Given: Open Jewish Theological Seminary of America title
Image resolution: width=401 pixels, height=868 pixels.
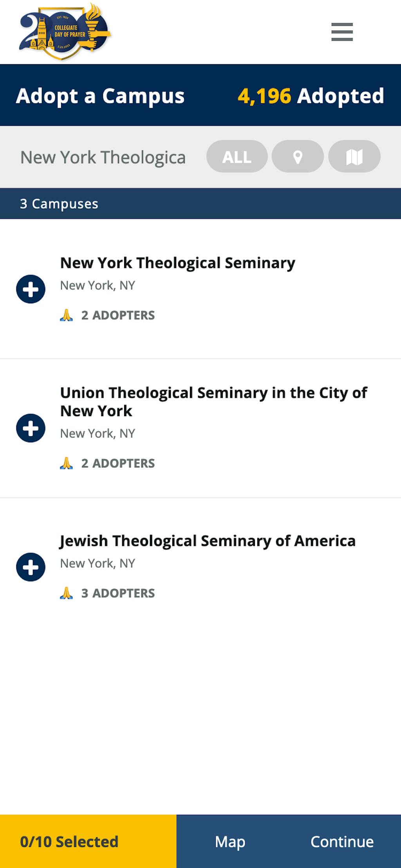Looking at the screenshot, I should click(208, 541).
